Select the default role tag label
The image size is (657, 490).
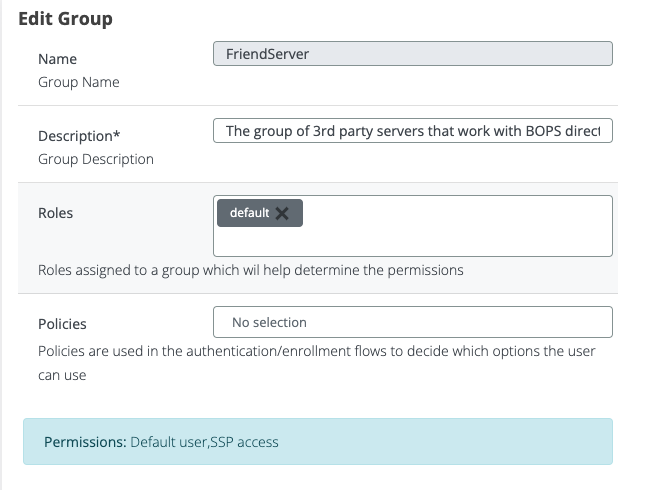pos(249,213)
